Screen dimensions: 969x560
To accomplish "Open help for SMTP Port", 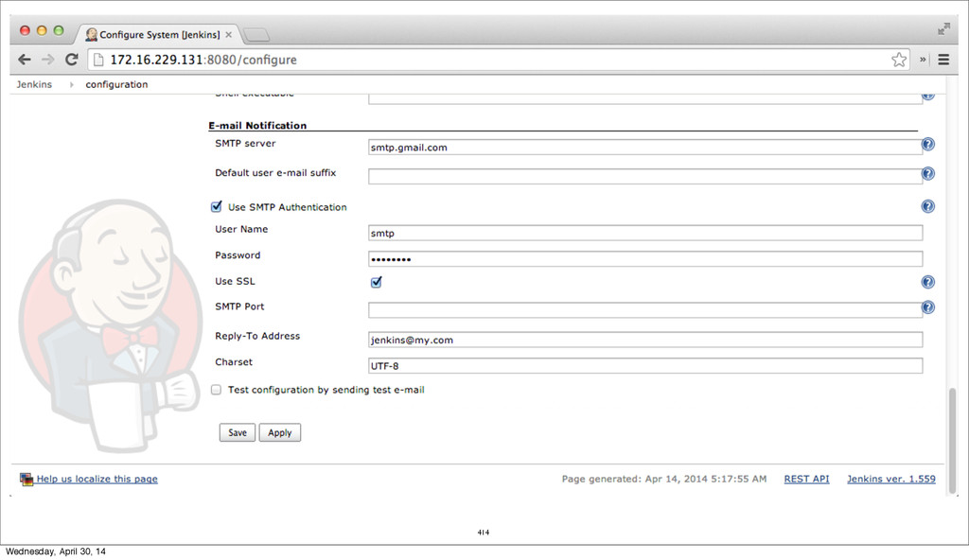I will [x=927, y=307].
